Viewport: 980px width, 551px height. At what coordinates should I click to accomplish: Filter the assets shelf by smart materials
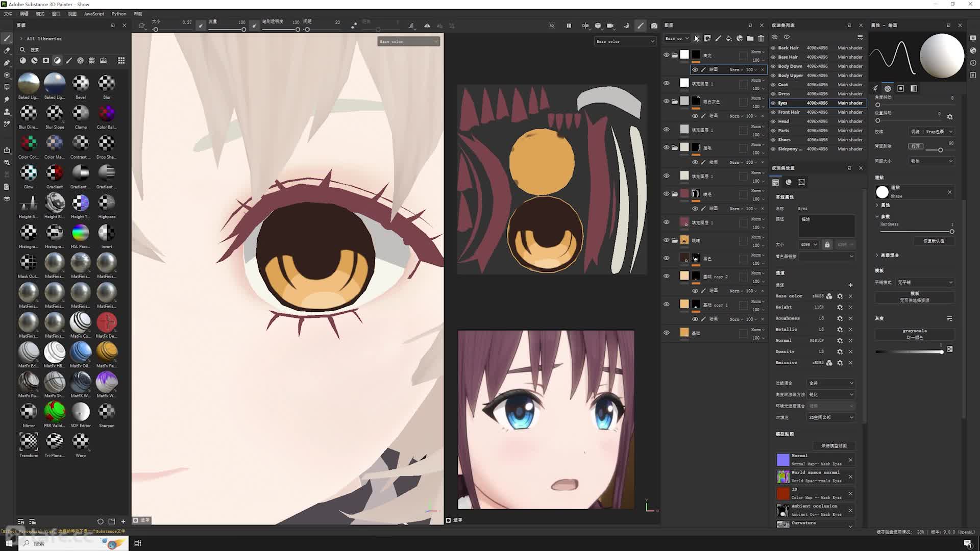coord(34,60)
